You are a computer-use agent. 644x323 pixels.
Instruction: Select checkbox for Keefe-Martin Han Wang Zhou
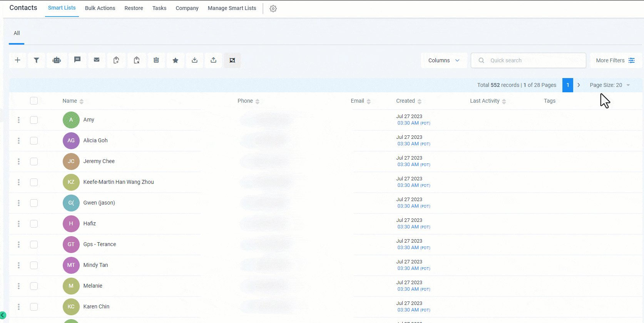[x=34, y=182]
